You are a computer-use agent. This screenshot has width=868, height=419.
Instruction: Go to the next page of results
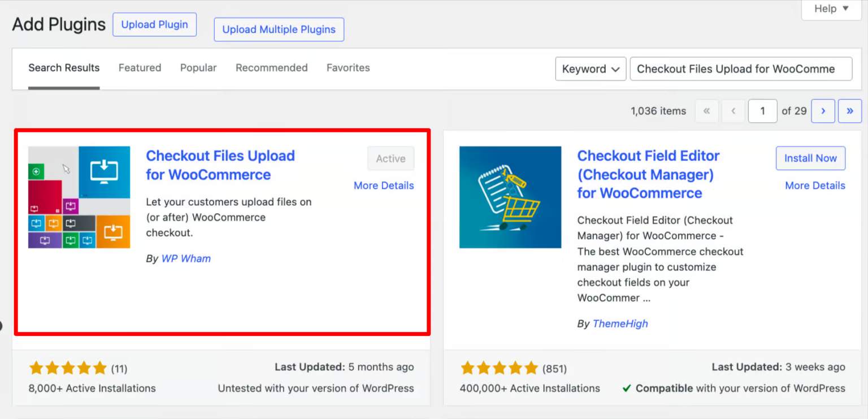(x=823, y=111)
